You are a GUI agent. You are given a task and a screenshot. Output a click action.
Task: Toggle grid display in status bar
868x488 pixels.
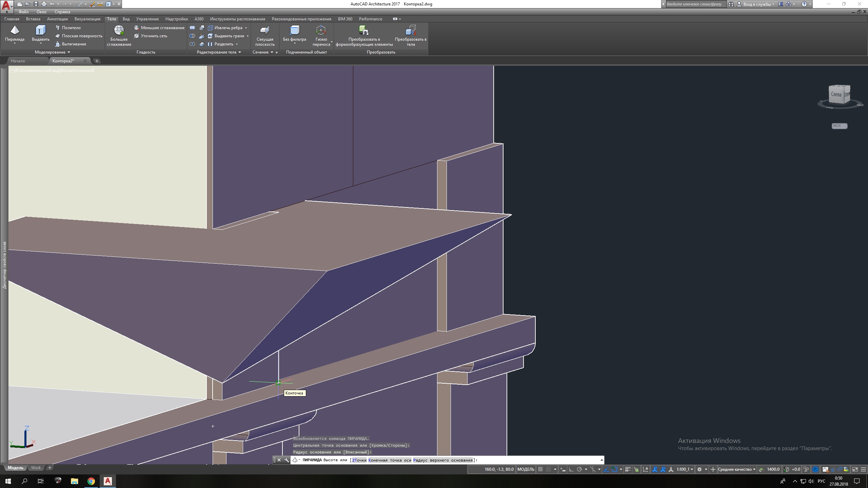(x=540, y=469)
